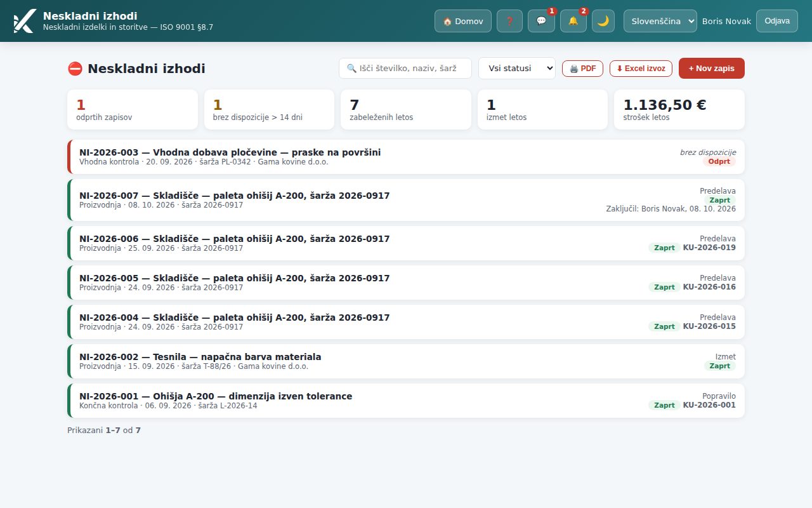Go to Domov home page
The image size is (812, 508).
[463, 21]
